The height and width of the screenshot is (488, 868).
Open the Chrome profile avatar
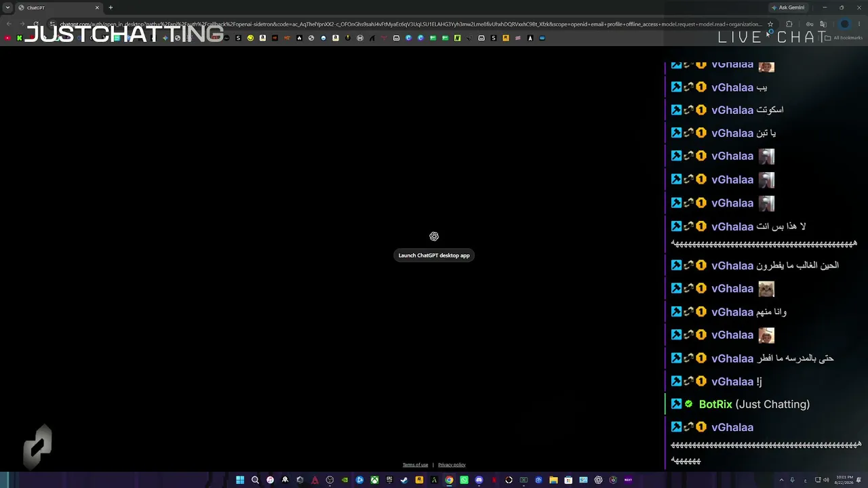(x=844, y=24)
